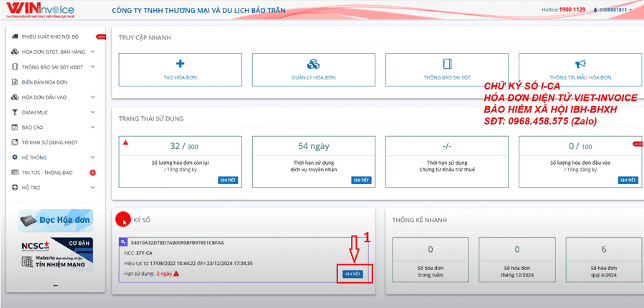This screenshot has width=644, height=308.
Task: Click the -/- value for Chứng từ Khấu trừ thuế
Action: click(447, 146)
